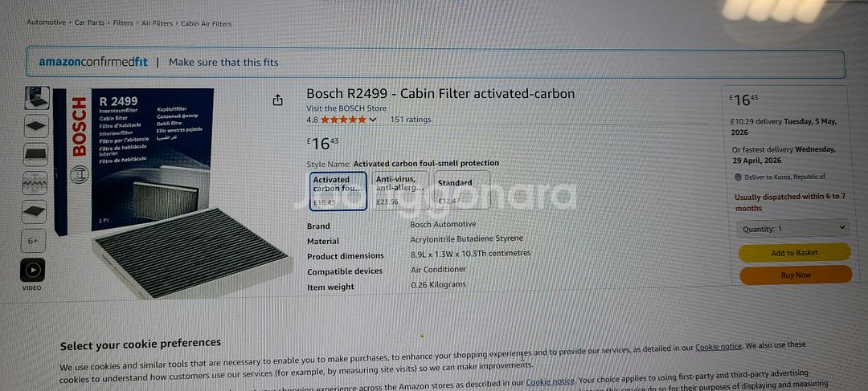Viewport: 868px width, 391px height.
Task: Choose Activated carbon foul-smell style option
Action: tap(338, 191)
